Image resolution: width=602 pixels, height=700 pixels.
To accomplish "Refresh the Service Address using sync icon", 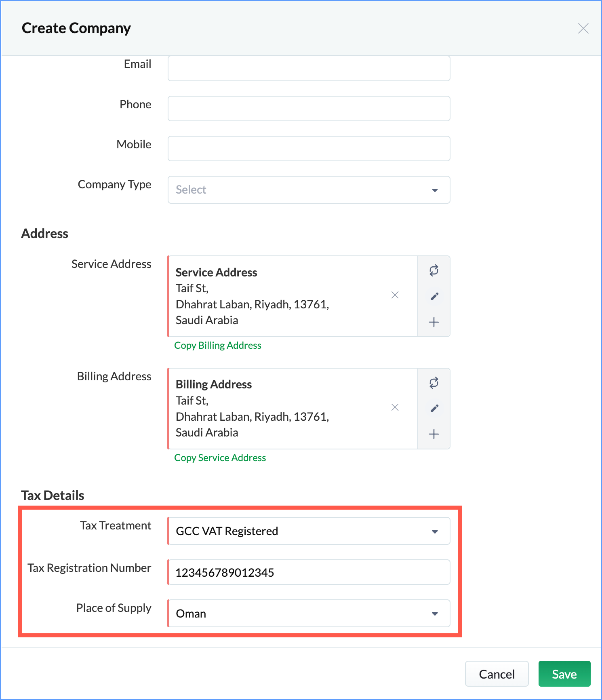I will (434, 270).
